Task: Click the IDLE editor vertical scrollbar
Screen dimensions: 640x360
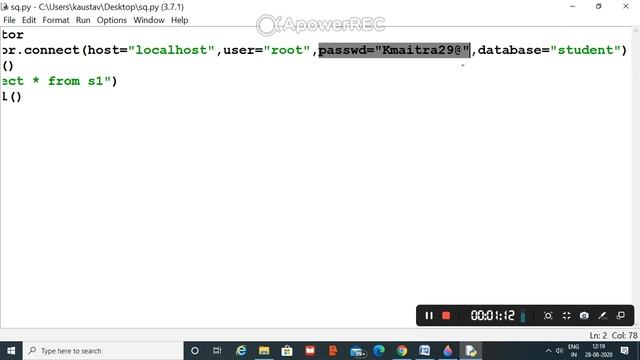Action: [x=636, y=177]
